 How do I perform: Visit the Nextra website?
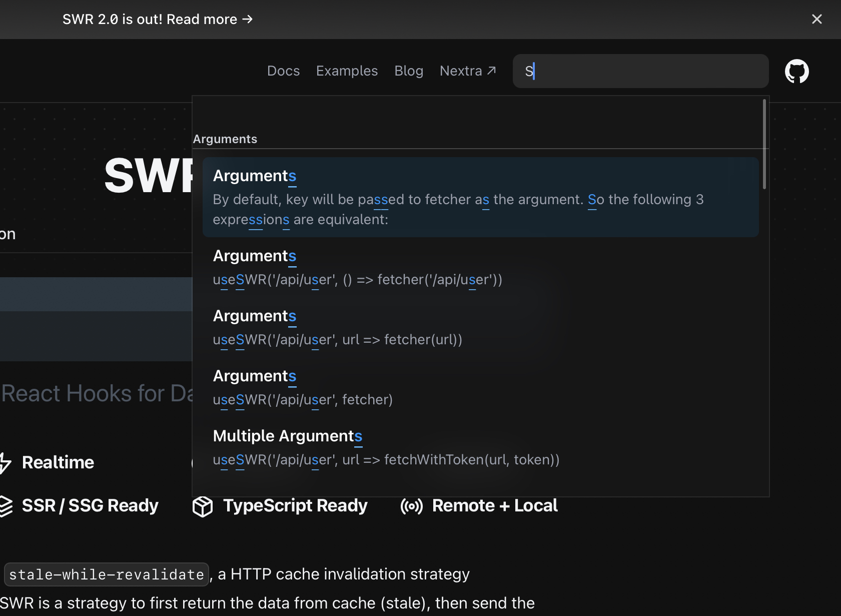click(461, 71)
